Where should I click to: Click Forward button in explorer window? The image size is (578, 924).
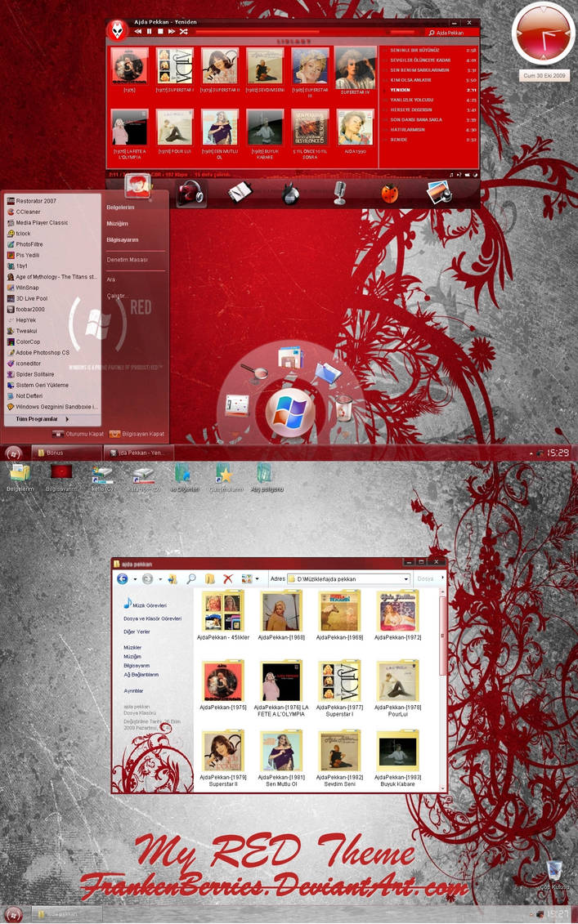tap(147, 578)
